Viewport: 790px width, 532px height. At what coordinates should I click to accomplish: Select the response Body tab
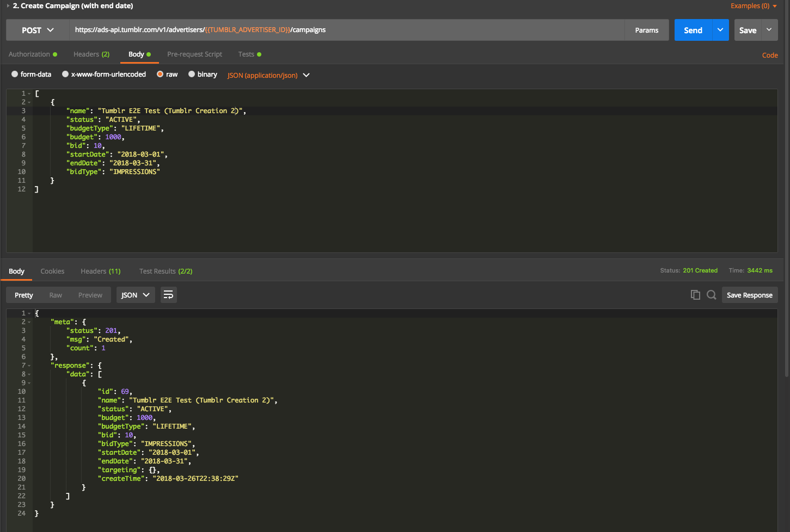point(16,271)
